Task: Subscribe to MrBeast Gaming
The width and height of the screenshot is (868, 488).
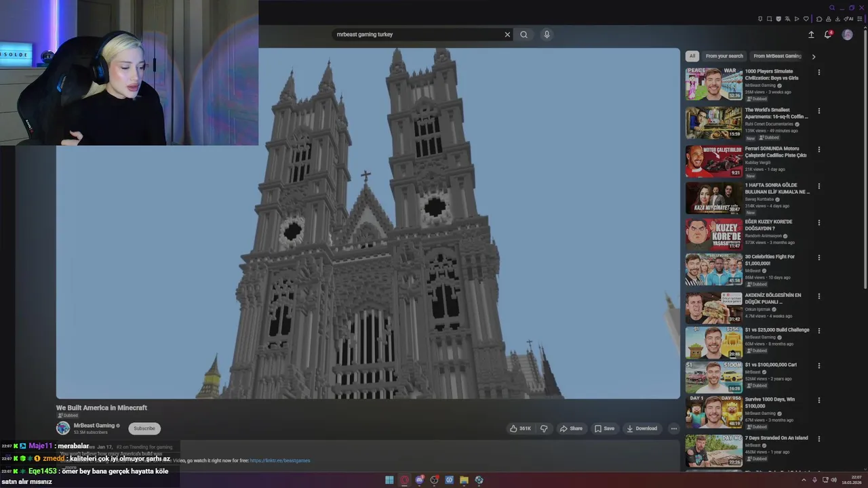Action: pos(144,428)
